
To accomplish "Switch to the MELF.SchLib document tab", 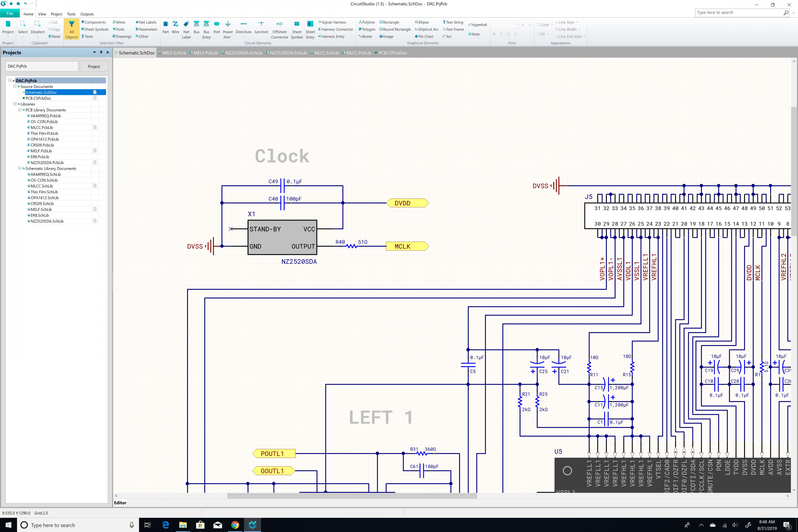I will [x=172, y=53].
